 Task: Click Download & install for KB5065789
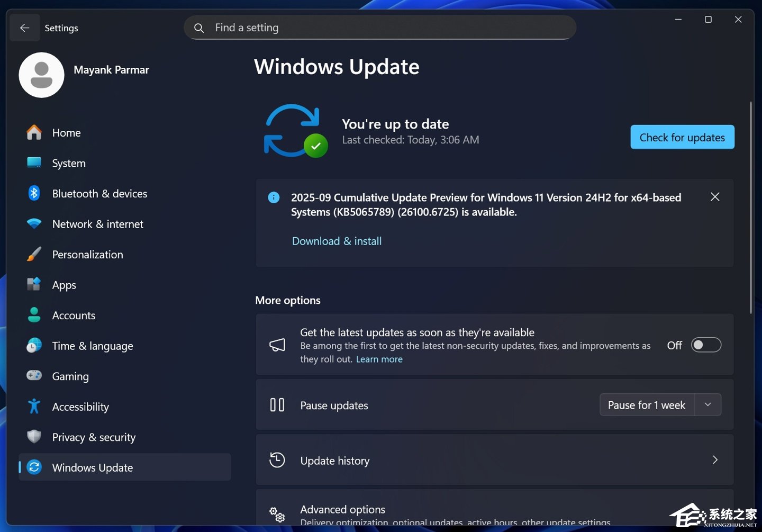pyautogui.click(x=337, y=241)
